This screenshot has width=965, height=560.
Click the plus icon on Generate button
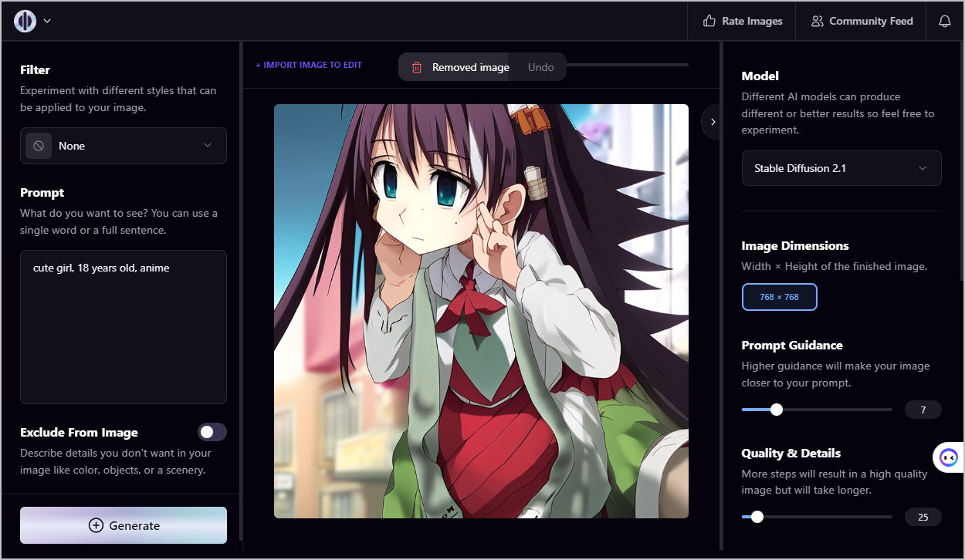tap(96, 525)
